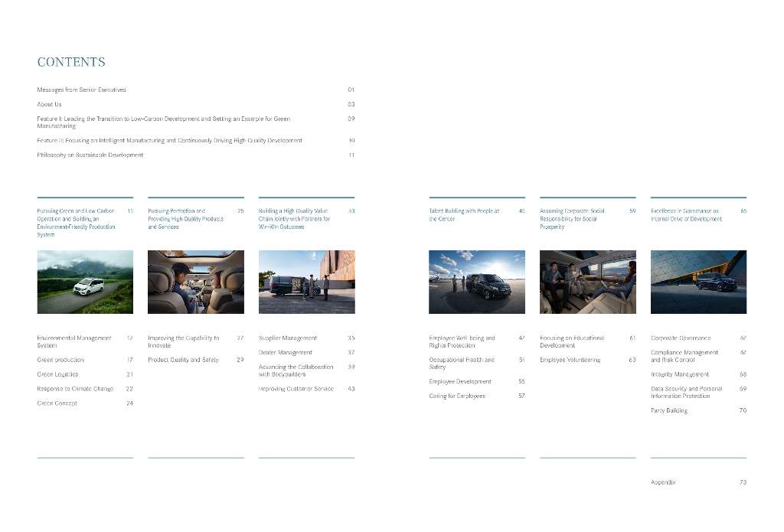Viewport: 784px width, 532px height.
Task: Click page number 24 beside Green Concept
Action: coord(130,403)
